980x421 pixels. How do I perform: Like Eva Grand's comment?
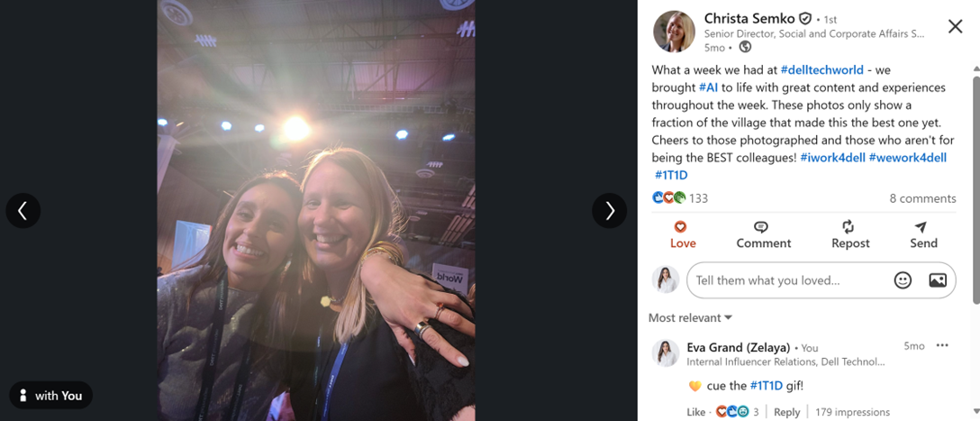695,412
